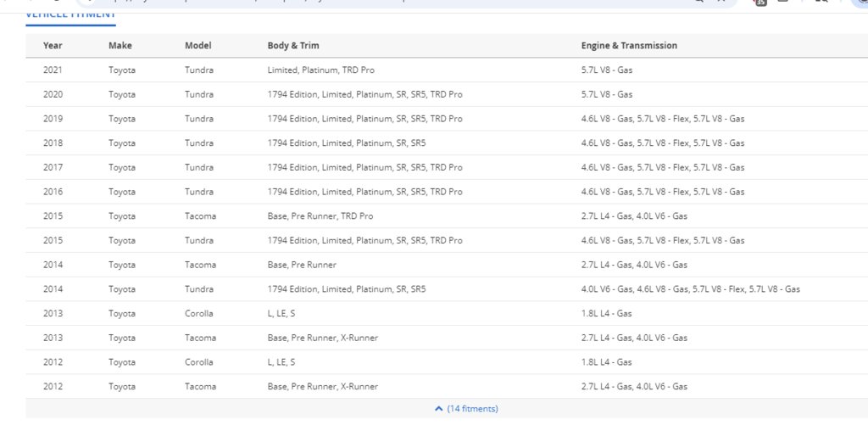The width and height of the screenshot is (868, 431).
Task: Click 'Base, Pre Runner' trim in 2014 row
Action: [302, 265]
